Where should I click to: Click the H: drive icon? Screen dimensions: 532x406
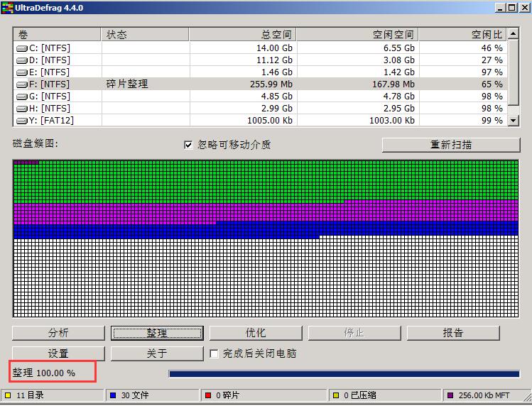pyautogui.click(x=22, y=109)
